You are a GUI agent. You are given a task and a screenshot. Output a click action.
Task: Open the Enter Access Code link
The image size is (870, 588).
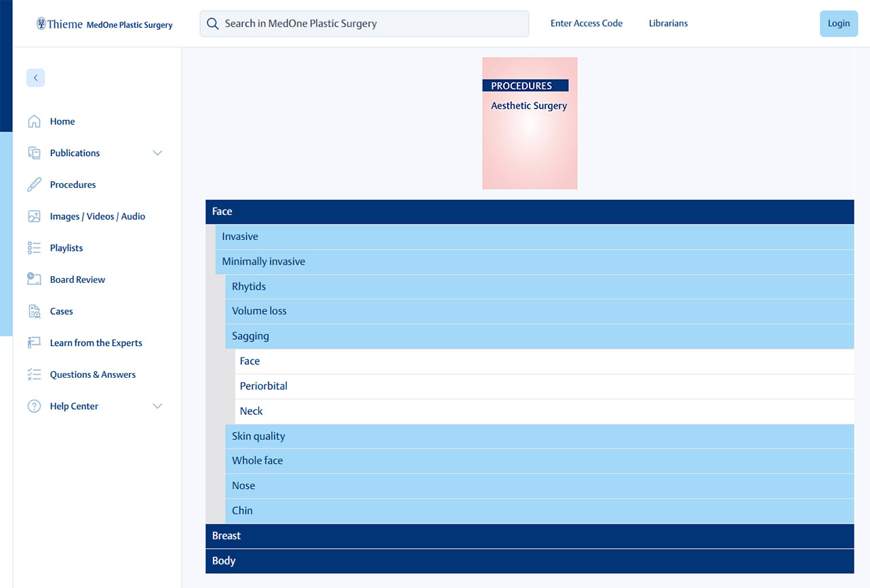pos(586,23)
